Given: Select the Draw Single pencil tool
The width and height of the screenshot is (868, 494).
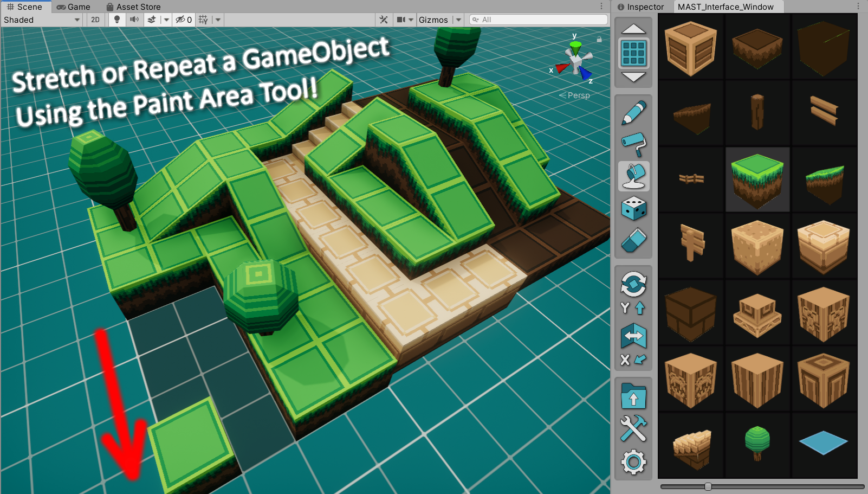Looking at the screenshot, I should (x=633, y=112).
